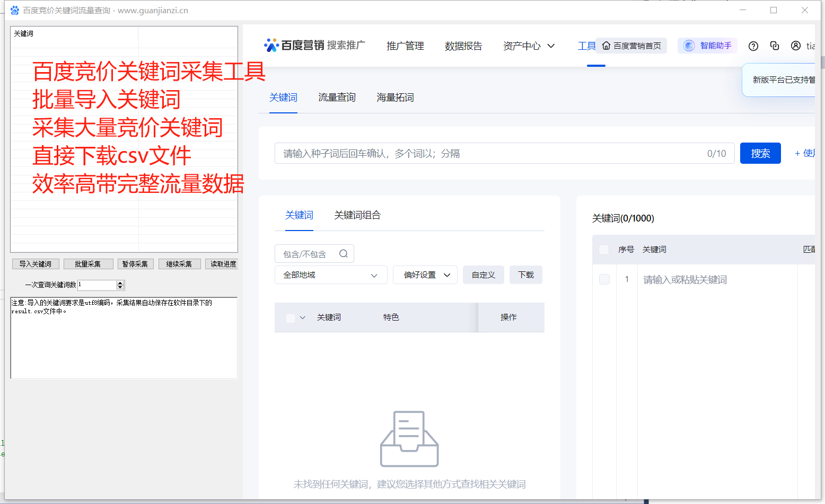This screenshot has width=825, height=504.
Task: Click the 智能助手 assistant orb icon
Action: click(x=689, y=46)
